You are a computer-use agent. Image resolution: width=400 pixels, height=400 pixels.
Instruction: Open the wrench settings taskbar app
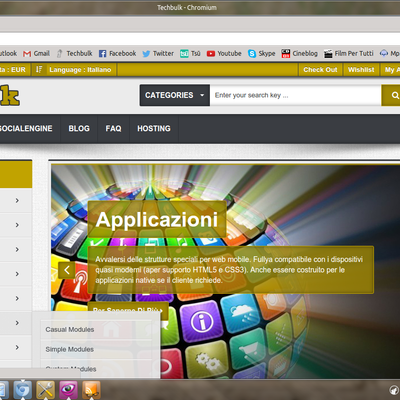45,390
